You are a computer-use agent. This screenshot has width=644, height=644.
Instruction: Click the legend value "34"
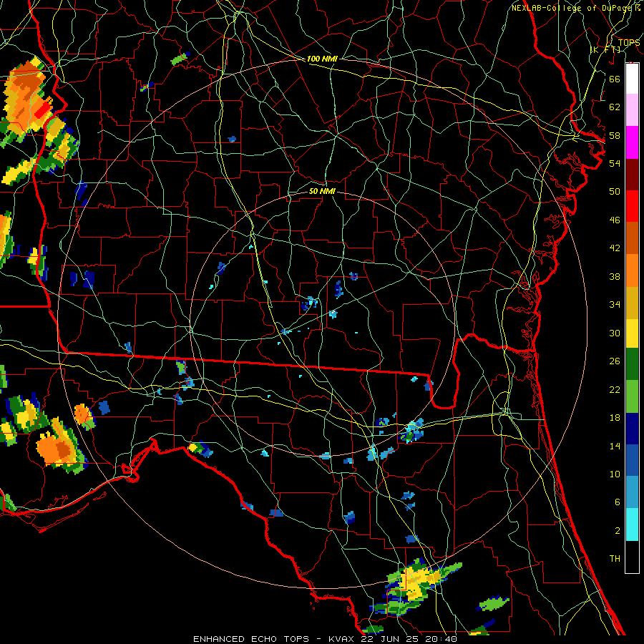click(615, 305)
